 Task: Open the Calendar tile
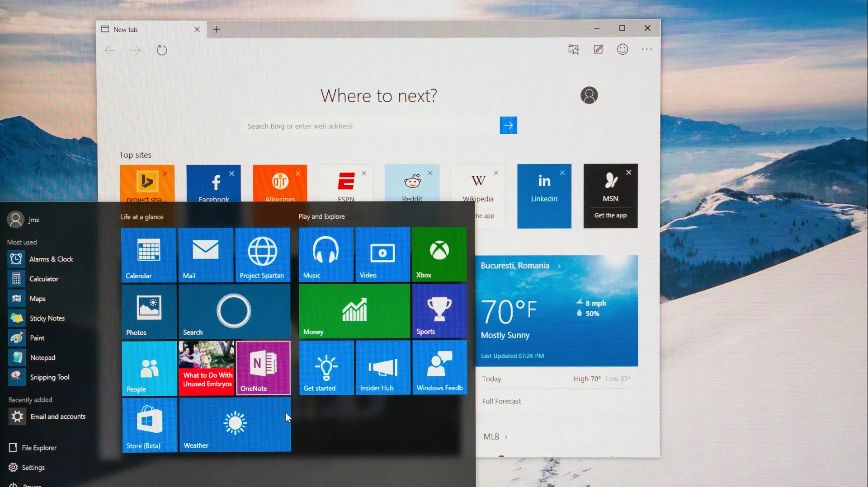coord(149,255)
